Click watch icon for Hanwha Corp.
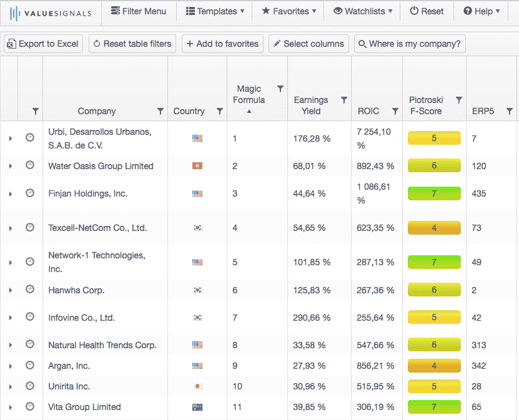Viewport: 519px width, 420px height. [30, 289]
